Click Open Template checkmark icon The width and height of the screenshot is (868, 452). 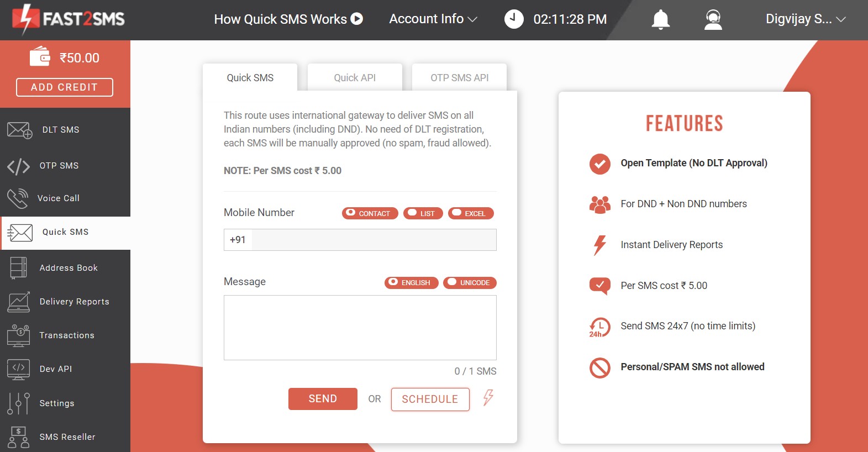point(599,164)
